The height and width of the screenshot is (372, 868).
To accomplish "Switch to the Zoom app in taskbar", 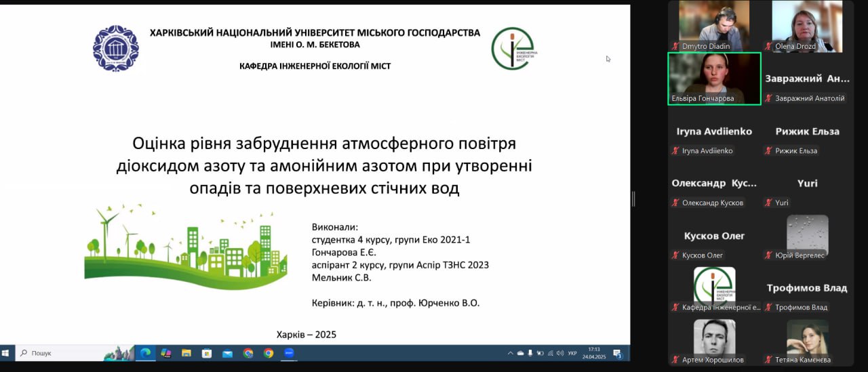I will click(x=289, y=353).
